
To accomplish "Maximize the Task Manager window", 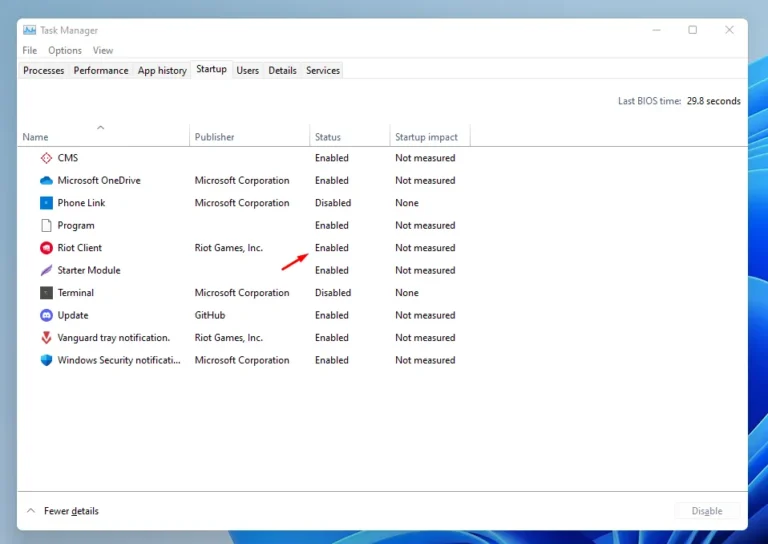I will pos(693,30).
